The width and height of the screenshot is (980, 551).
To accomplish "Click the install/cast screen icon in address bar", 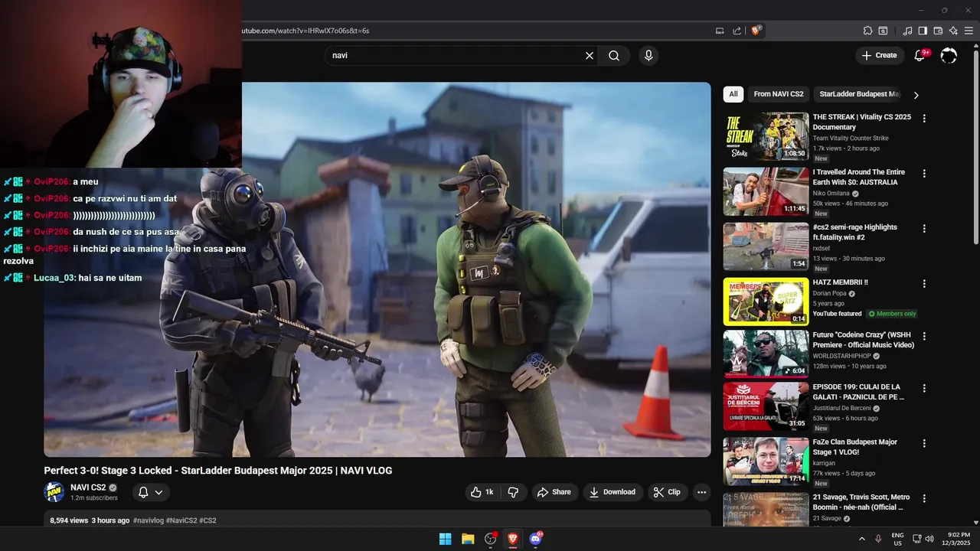I will [x=720, y=31].
